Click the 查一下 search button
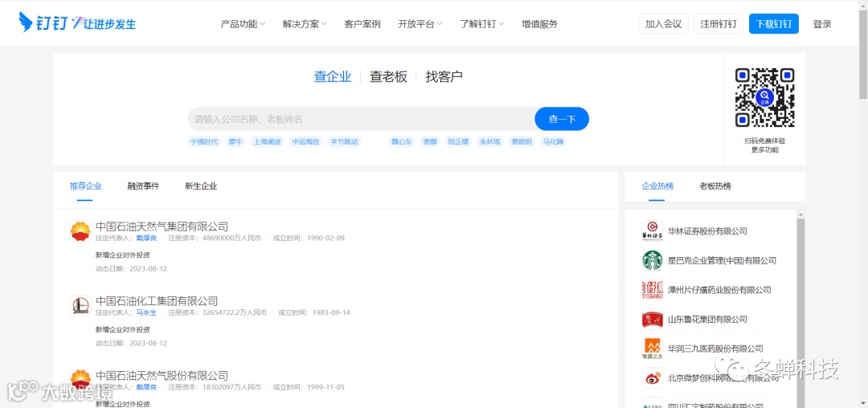The height and width of the screenshot is (408, 868). 562,119
